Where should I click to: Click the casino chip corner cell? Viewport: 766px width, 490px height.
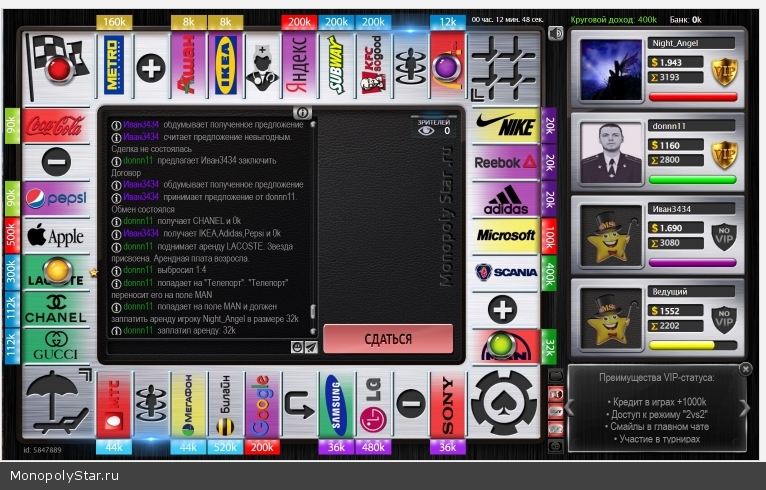click(x=505, y=404)
